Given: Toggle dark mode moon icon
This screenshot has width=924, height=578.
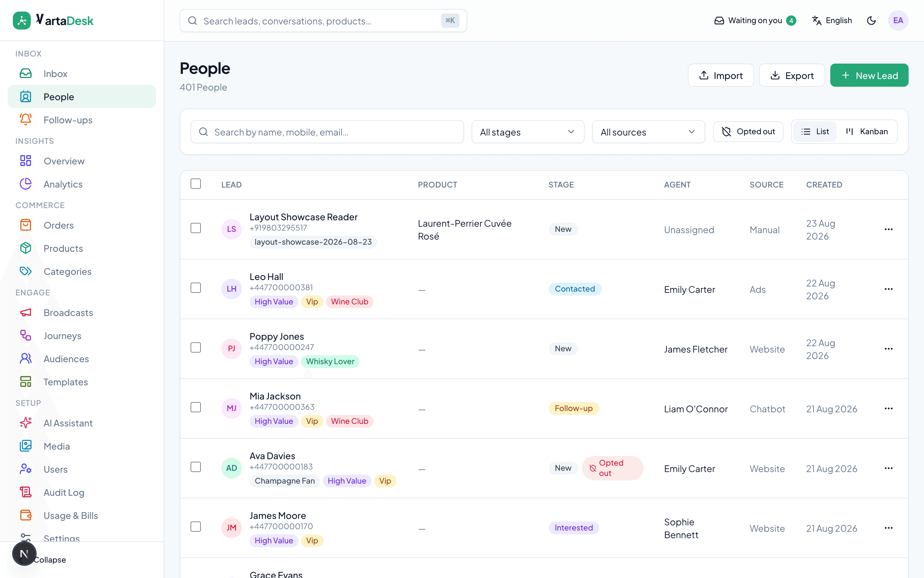Looking at the screenshot, I should click(x=871, y=21).
